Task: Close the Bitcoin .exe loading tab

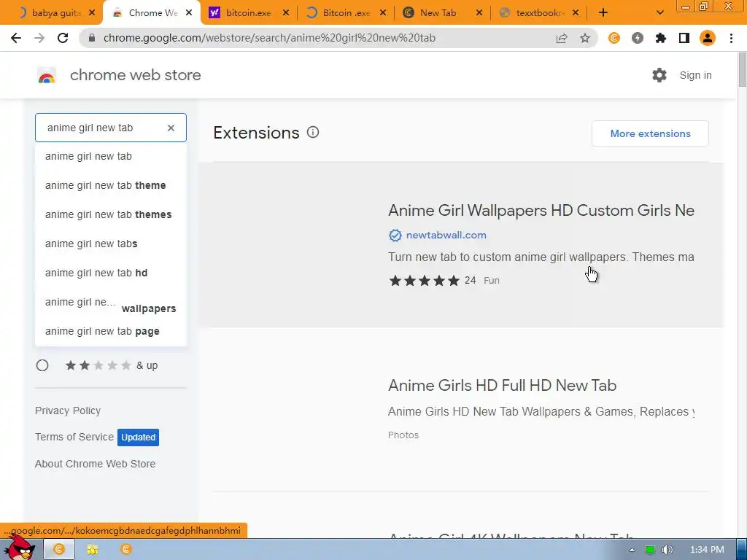Action: click(x=383, y=13)
